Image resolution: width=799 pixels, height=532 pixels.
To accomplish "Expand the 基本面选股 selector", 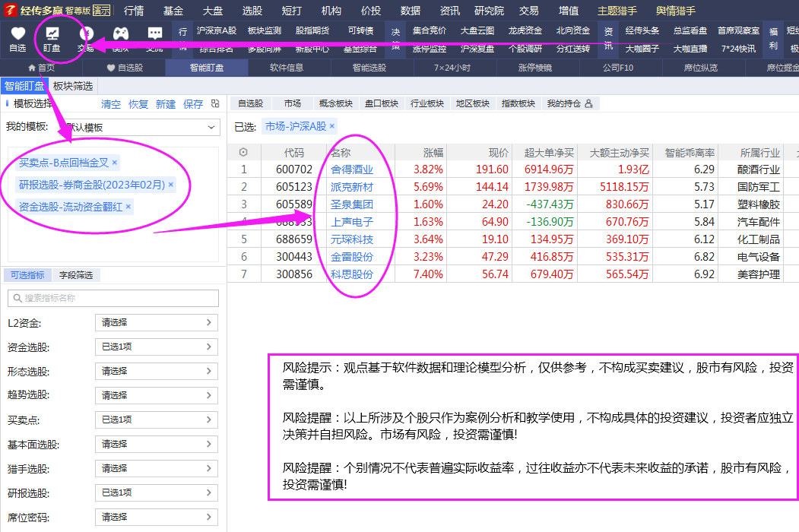I will pos(157,444).
